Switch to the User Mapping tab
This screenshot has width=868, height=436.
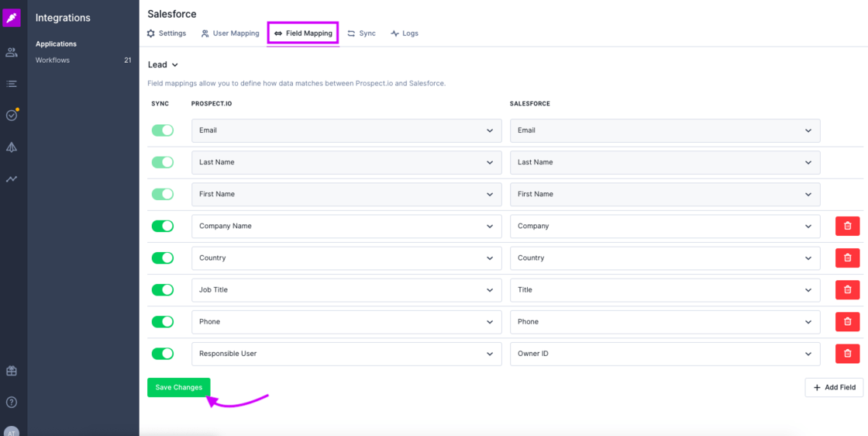(x=230, y=33)
